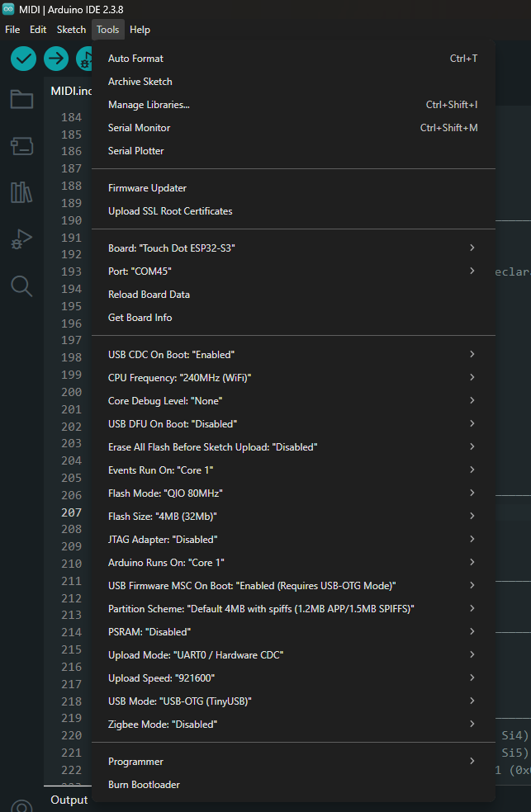
Task: Click line number 184 in gutter
Action: pos(72,117)
